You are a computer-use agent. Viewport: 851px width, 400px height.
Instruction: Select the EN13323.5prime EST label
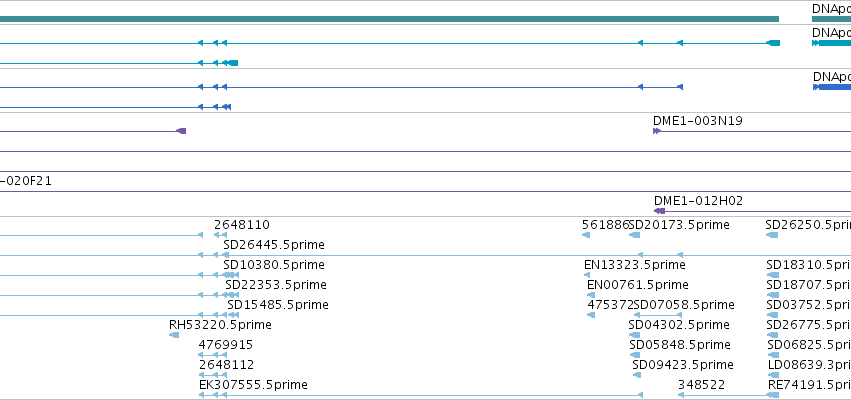[634, 265]
